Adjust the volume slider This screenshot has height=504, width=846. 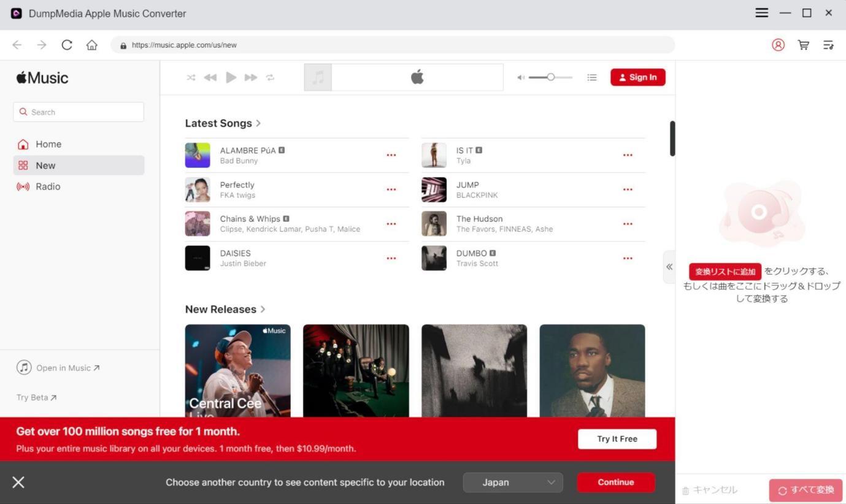(550, 77)
